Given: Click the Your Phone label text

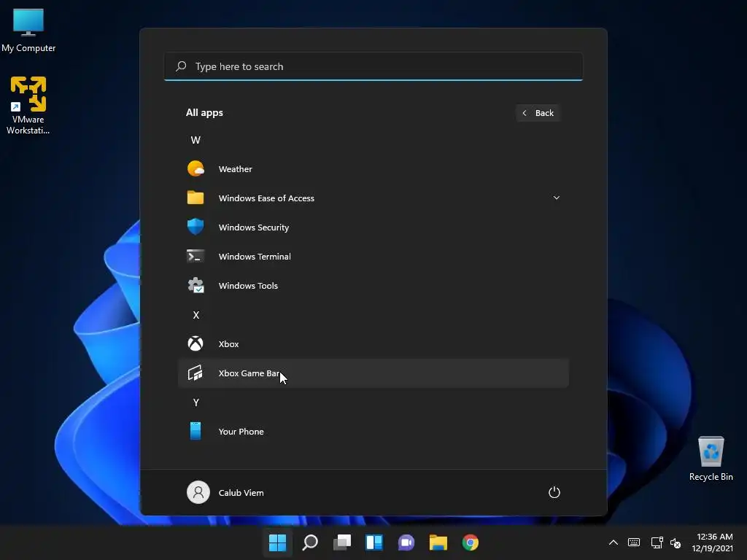Looking at the screenshot, I should [241, 432].
